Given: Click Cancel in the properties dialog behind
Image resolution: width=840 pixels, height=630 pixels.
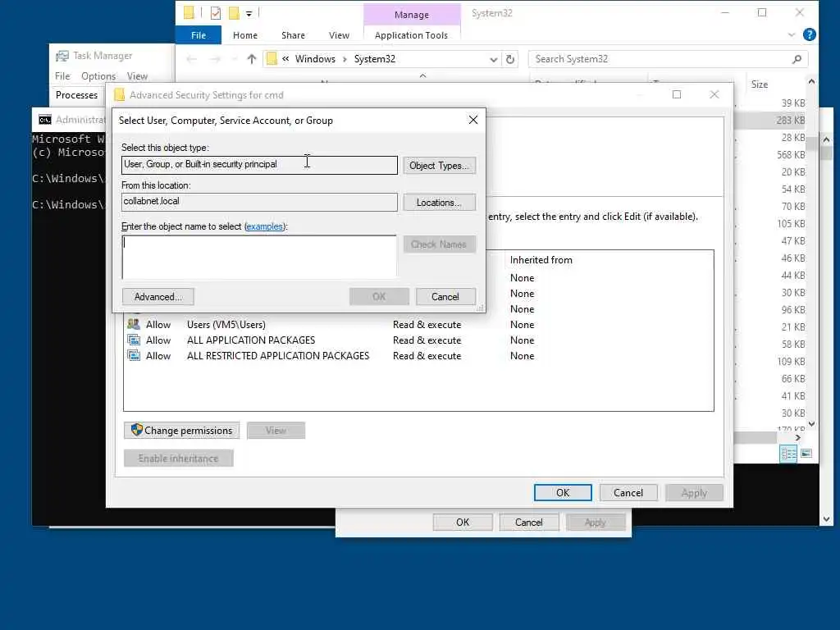Looking at the screenshot, I should (x=529, y=523).
